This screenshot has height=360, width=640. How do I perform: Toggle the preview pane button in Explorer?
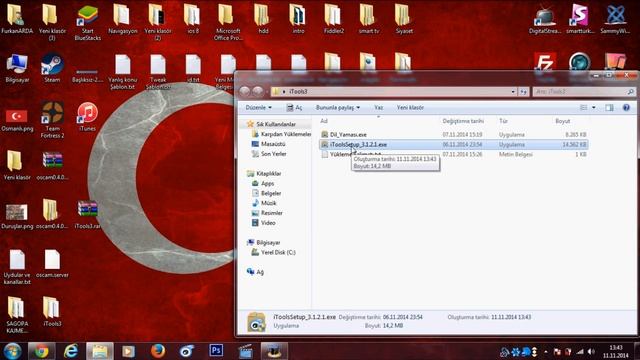tap(609, 107)
